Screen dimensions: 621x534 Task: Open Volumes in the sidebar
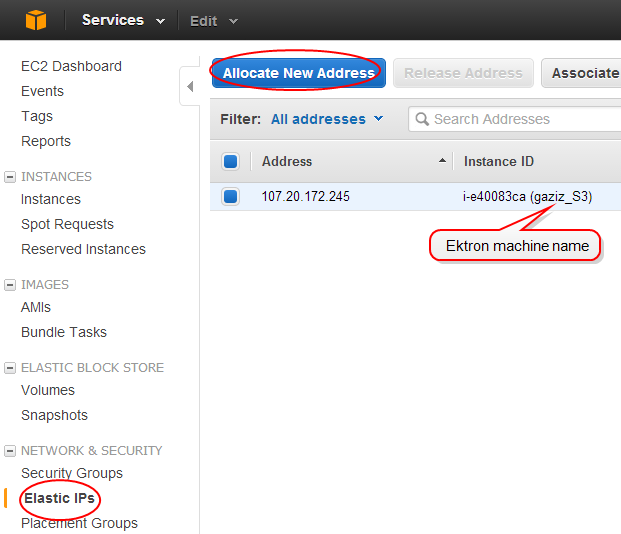[x=48, y=390]
